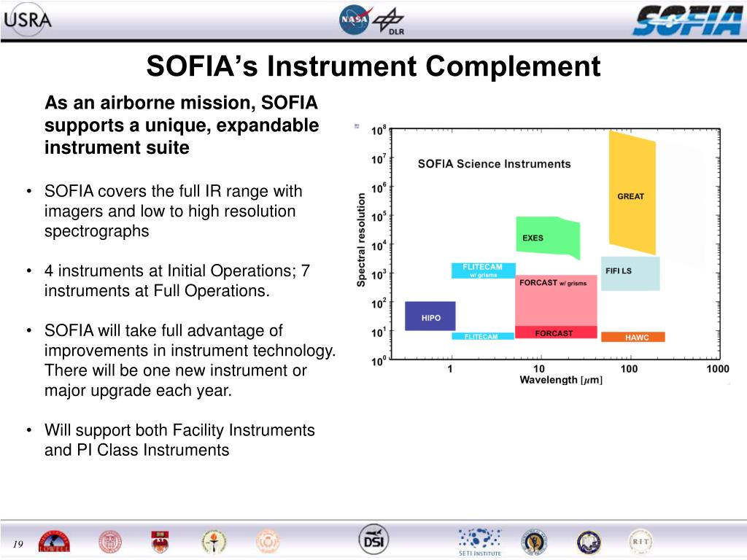Click the Wavelength [μm] axis label

coord(561,380)
